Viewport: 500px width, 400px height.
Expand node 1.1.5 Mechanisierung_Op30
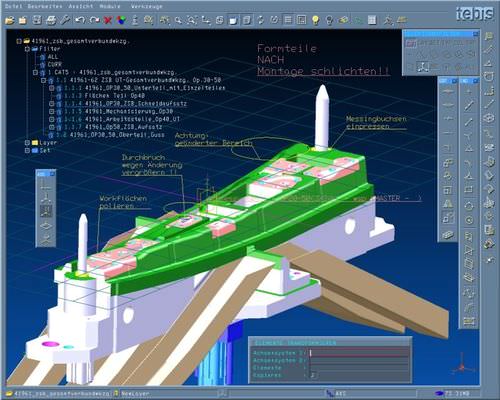(x=51, y=111)
